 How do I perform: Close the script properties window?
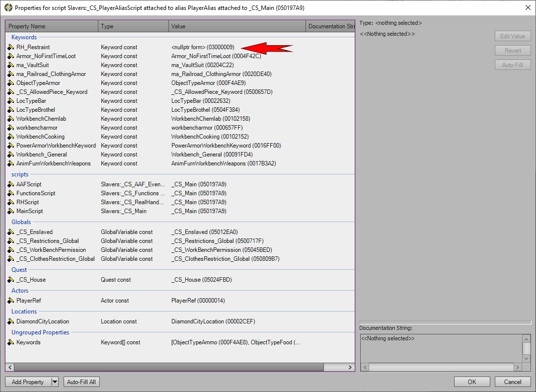point(528,7)
